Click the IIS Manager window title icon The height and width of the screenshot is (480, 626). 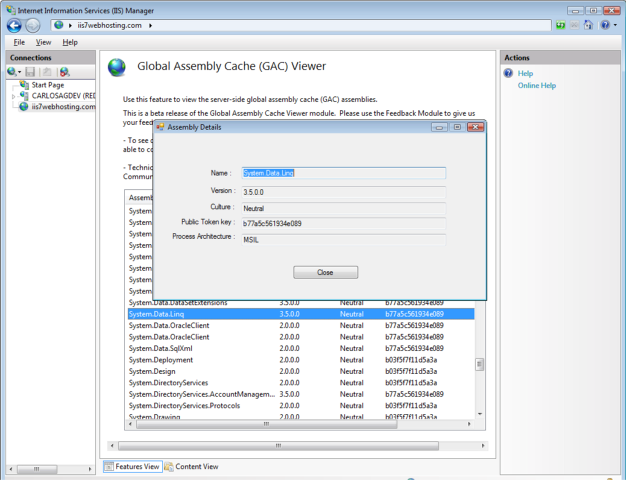click(x=11, y=10)
